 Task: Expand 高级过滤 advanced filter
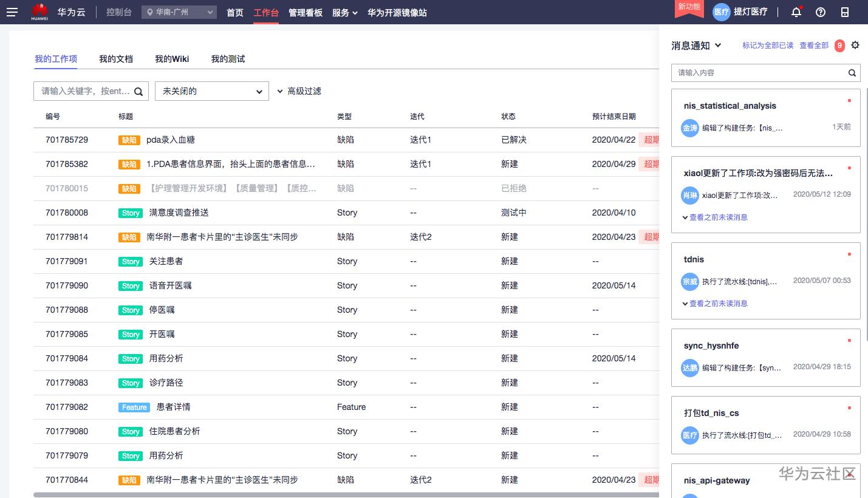coord(299,91)
